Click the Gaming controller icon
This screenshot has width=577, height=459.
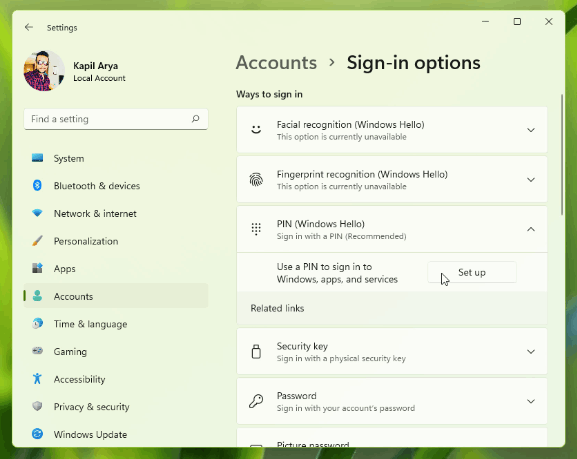click(37, 351)
